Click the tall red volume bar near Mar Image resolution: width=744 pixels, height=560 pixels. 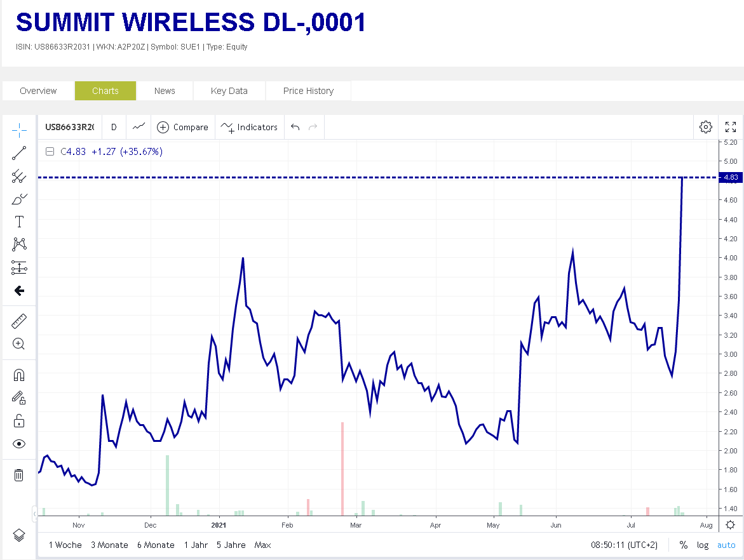click(342, 469)
